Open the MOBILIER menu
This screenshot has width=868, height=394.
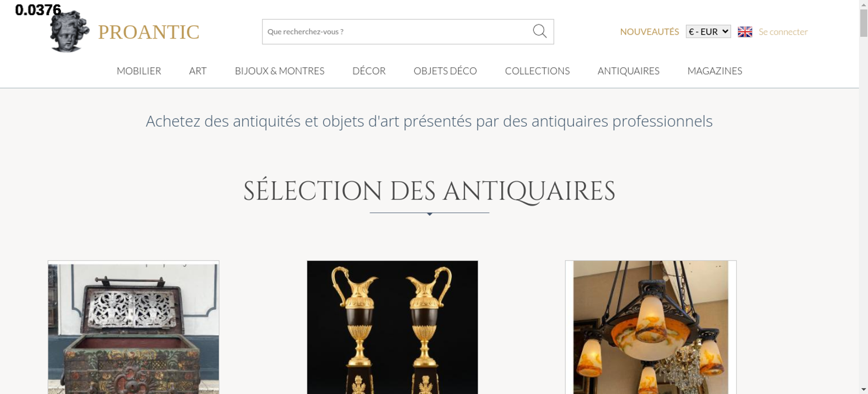coord(139,71)
